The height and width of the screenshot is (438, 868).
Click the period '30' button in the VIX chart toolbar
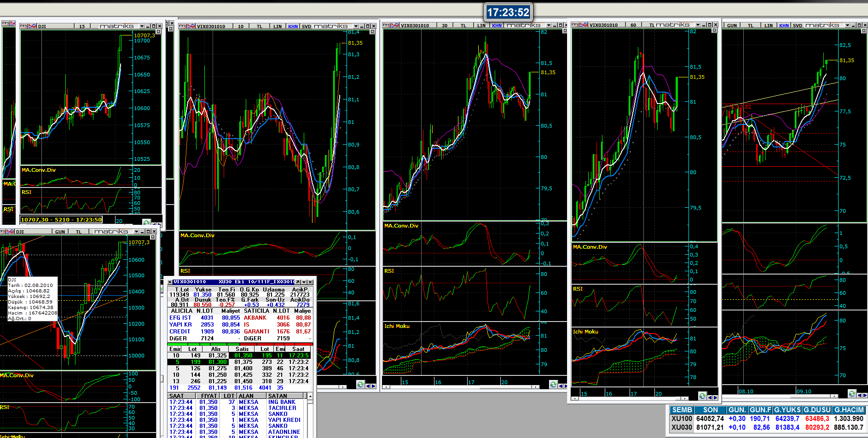pyautogui.click(x=444, y=26)
